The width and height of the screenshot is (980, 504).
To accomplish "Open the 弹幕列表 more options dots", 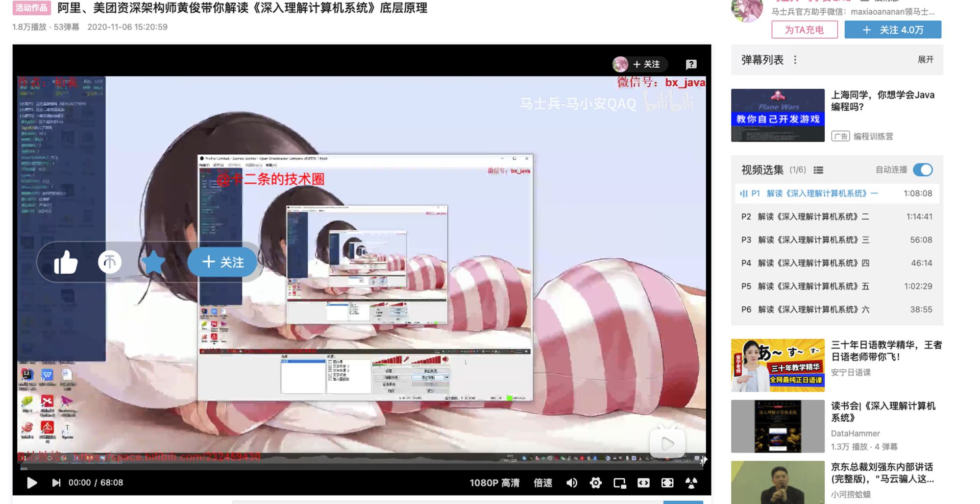I will [795, 60].
